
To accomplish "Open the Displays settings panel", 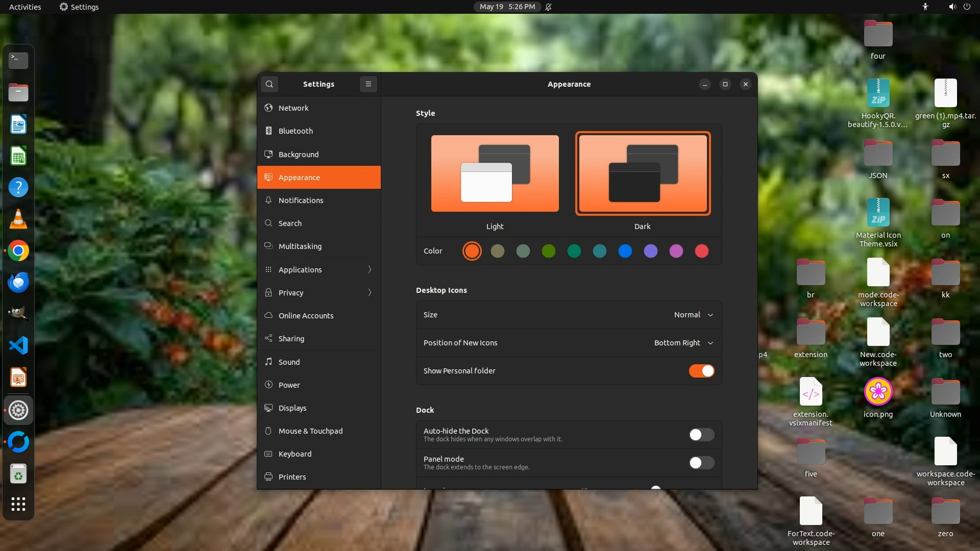I will (x=319, y=408).
